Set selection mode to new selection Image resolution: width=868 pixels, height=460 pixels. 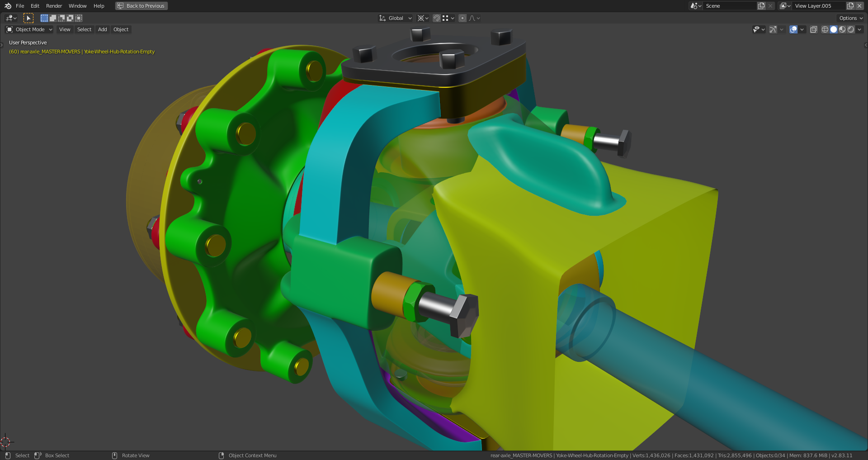[44, 18]
